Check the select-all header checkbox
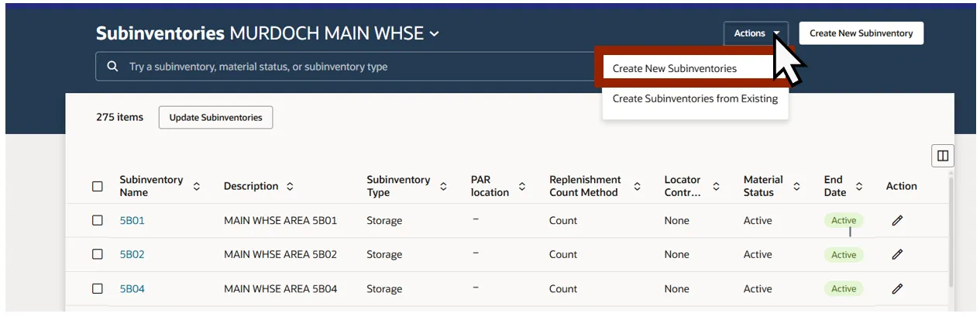The height and width of the screenshot is (317, 980). [x=98, y=186]
